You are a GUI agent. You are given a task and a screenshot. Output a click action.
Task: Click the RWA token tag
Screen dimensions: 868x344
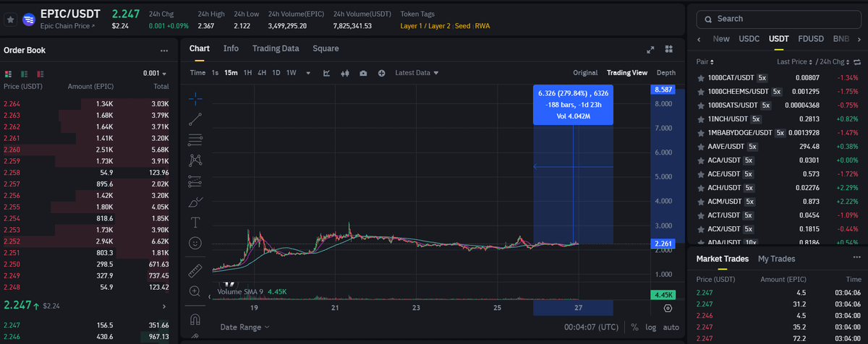coord(482,26)
